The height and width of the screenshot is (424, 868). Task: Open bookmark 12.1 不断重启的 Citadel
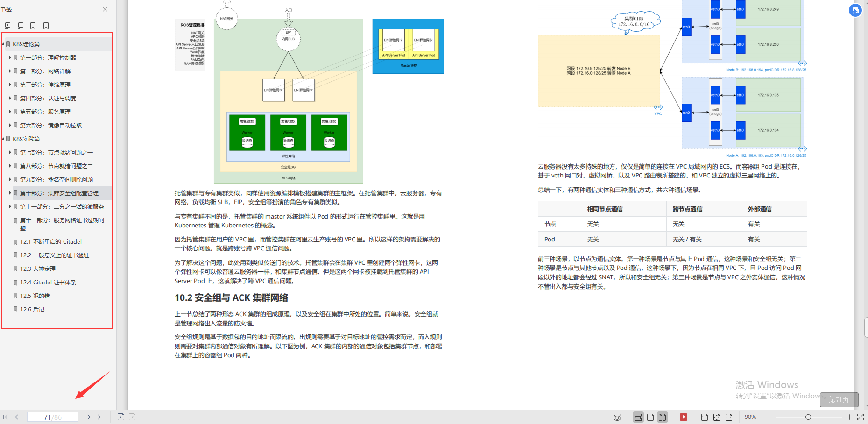51,242
